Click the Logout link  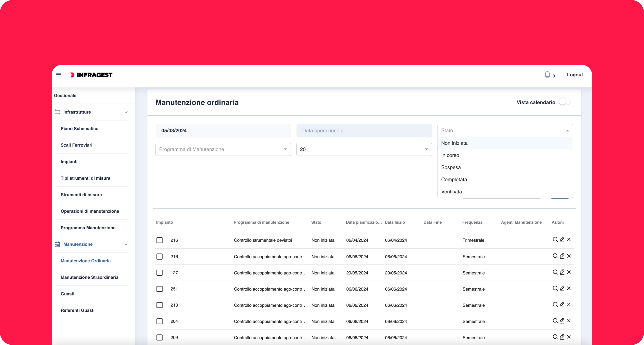(x=575, y=75)
